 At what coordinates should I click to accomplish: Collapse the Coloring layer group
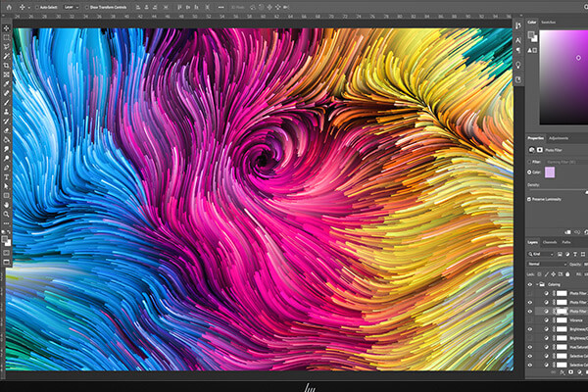click(x=537, y=284)
